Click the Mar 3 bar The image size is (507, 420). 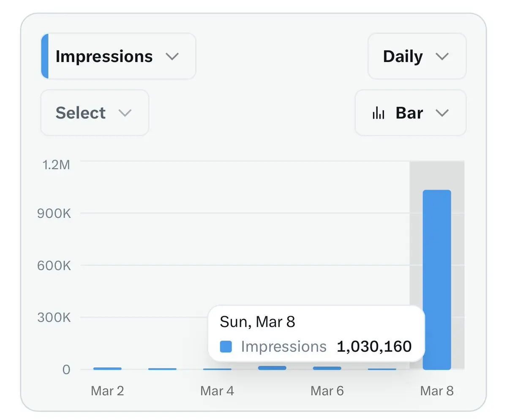pos(162,369)
